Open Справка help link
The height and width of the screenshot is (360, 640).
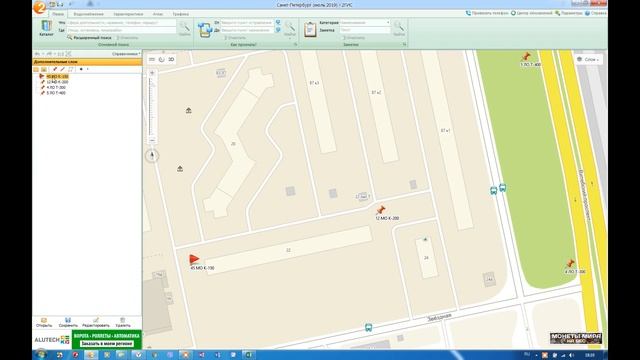[596, 13]
